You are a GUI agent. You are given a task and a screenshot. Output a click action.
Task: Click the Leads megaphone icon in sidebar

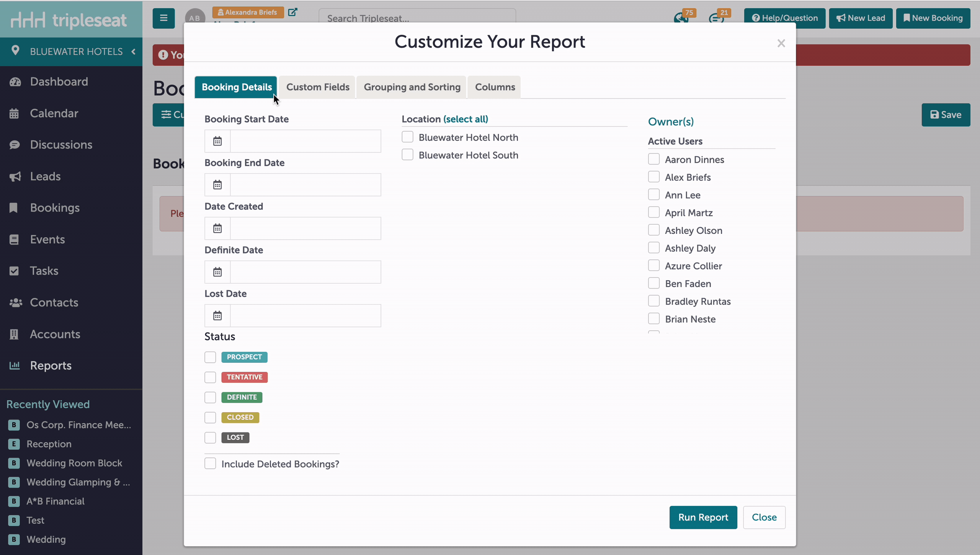[15, 176]
